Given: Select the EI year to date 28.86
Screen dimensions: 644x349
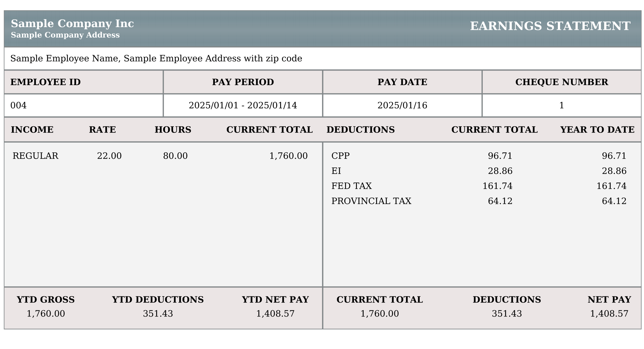Looking at the screenshot, I should pyautogui.click(x=614, y=171).
